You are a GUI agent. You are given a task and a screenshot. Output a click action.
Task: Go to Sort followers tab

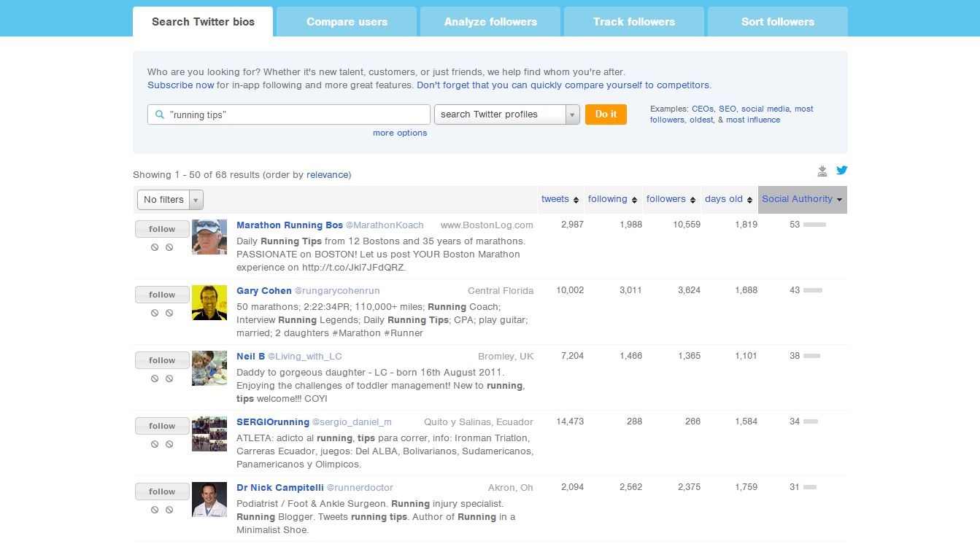point(778,22)
